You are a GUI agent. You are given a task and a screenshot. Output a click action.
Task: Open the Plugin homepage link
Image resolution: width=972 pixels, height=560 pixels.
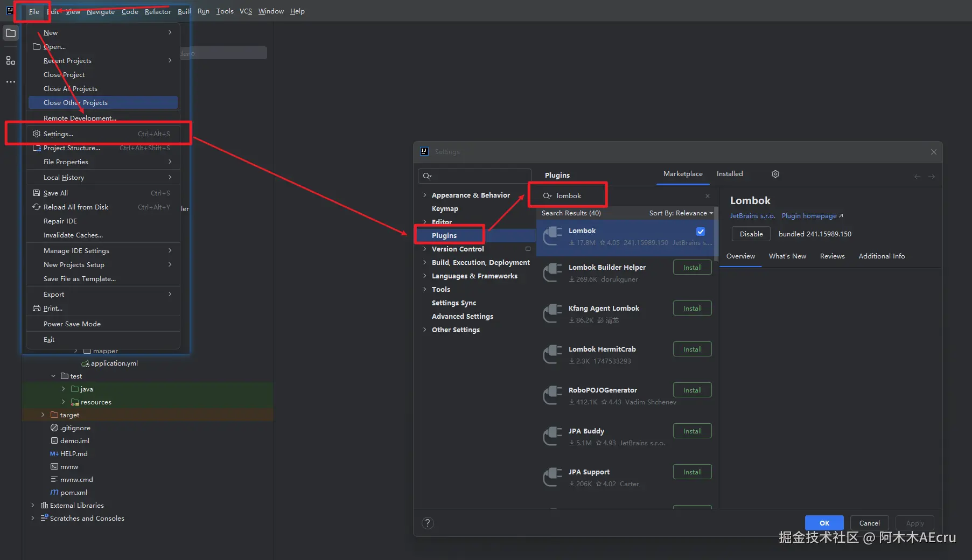pos(812,216)
